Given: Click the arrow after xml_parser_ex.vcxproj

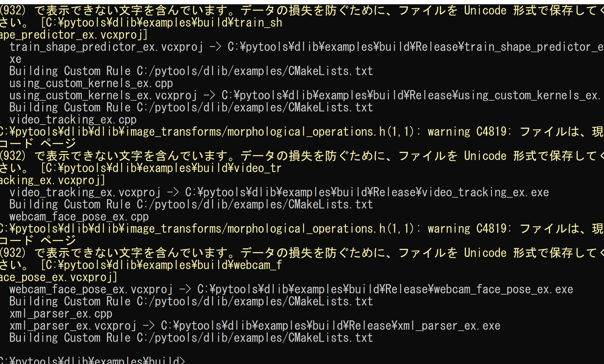Looking at the screenshot, I should 149,326.
